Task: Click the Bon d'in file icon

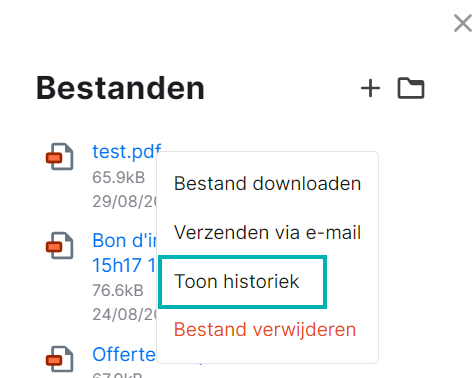Action: click(x=60, y=245)
